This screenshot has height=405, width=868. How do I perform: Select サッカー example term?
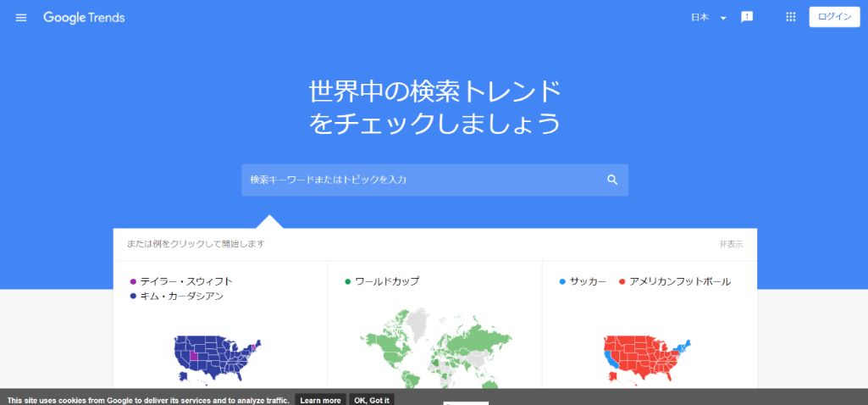588,281
